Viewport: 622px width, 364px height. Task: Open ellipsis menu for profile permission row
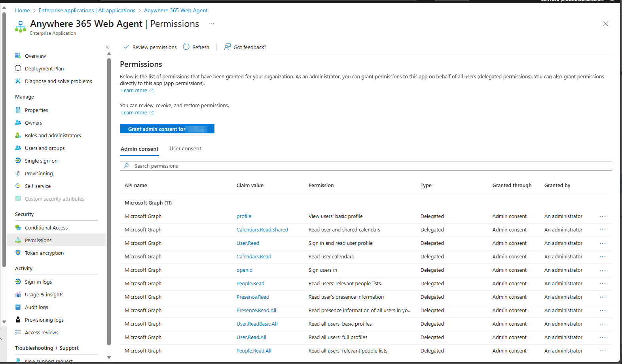tap(603, 216)
